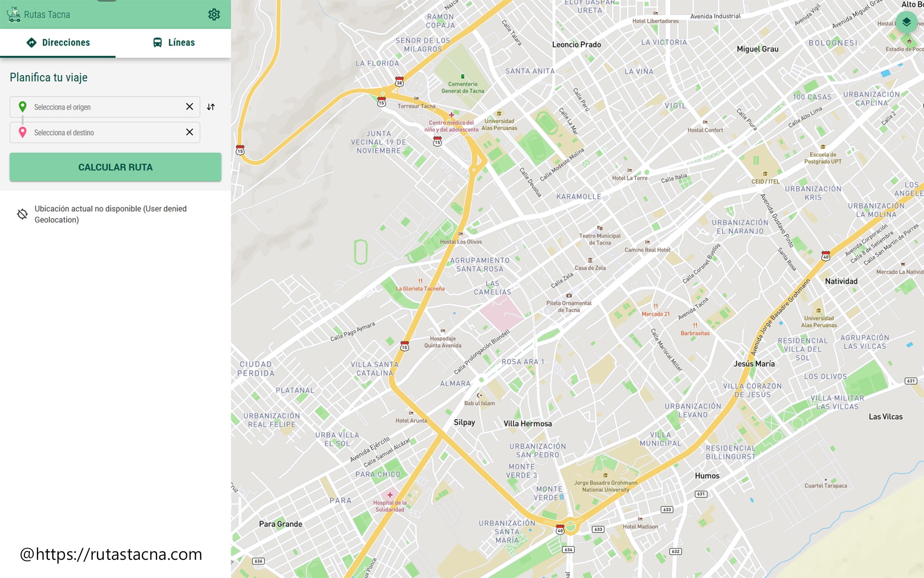The image size is (924, 578).
Task: Click the 'Planifica tu viaje' heading
Action: 49,78
